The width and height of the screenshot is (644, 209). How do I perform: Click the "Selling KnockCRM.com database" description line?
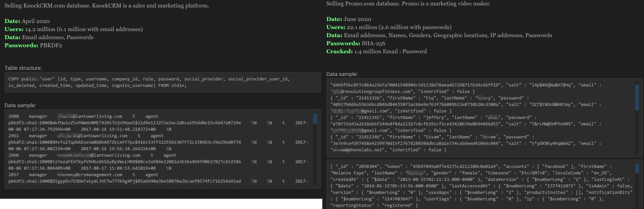point(107,6)
